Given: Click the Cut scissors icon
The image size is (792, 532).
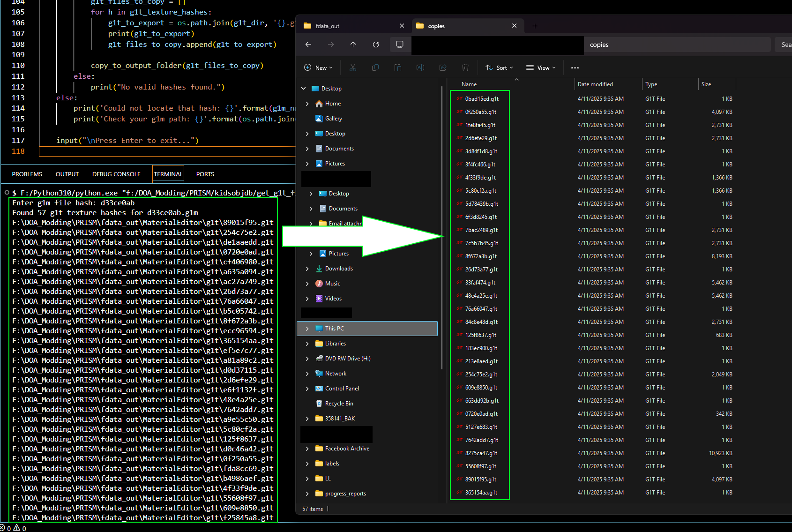Looking at the screenshot, I should coord(353,67).
